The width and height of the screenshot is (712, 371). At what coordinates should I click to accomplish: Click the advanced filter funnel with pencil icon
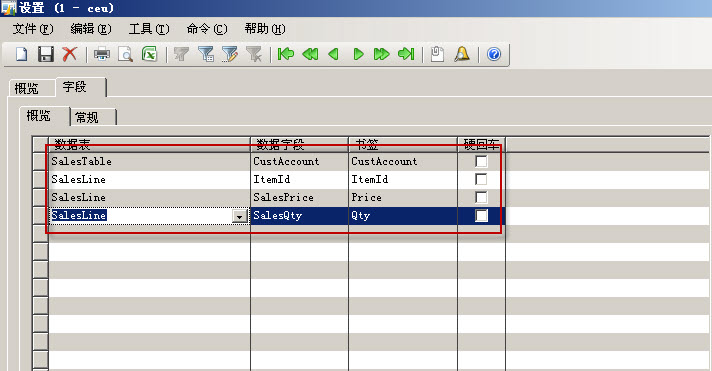[230, 54]
